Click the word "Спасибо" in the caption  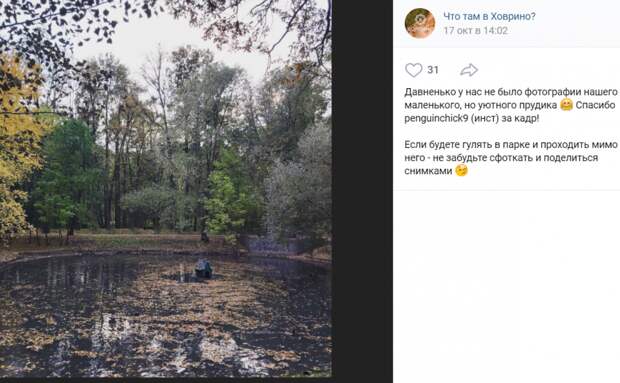[595, 105]
